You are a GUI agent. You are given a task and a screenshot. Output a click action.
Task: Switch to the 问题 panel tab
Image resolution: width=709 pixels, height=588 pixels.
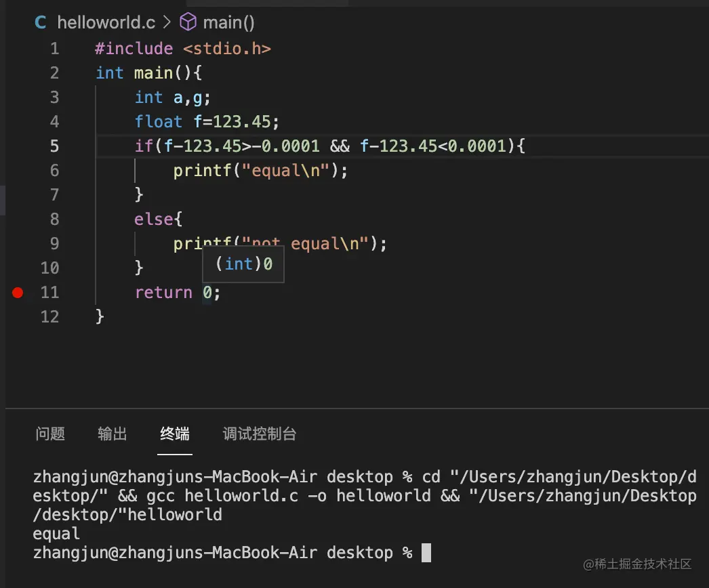coord(50,434)
